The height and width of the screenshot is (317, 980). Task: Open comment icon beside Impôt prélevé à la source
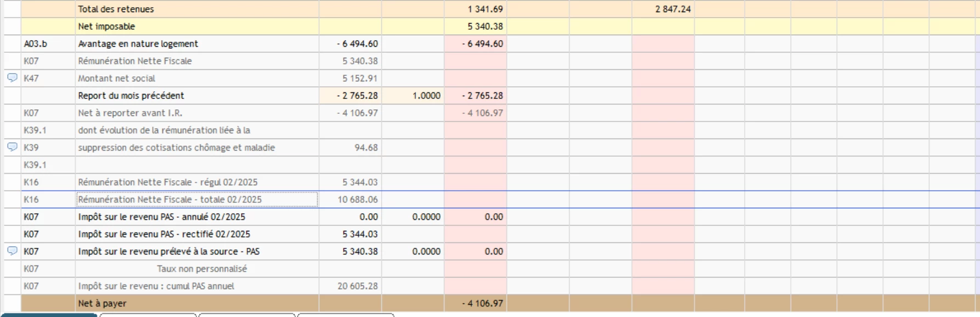(x=12, y=251)
